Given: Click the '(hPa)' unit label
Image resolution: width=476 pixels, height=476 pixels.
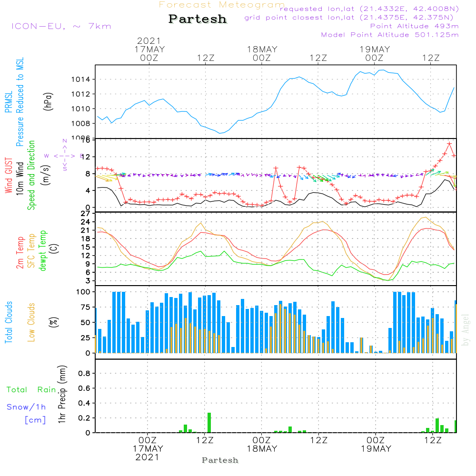Looking at the screenshot, I should pyautogui.click(x=48, y=102).
